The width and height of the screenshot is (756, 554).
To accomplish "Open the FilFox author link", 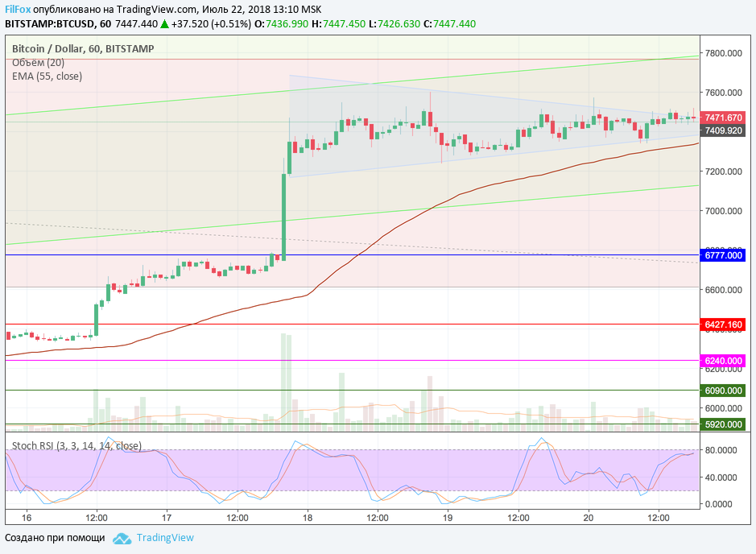I will pyautogui.click(x=18, y=9).
